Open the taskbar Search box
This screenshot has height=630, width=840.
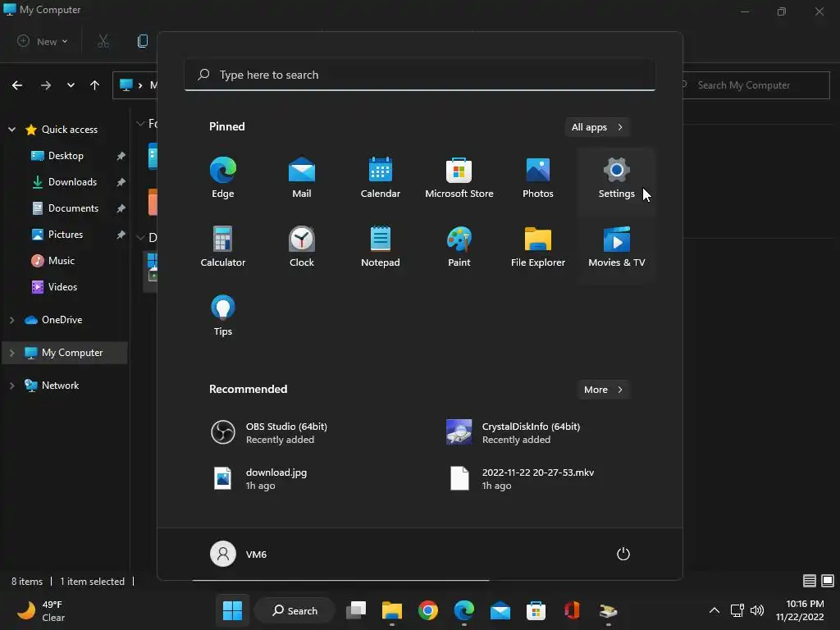[x=294, y=610]
